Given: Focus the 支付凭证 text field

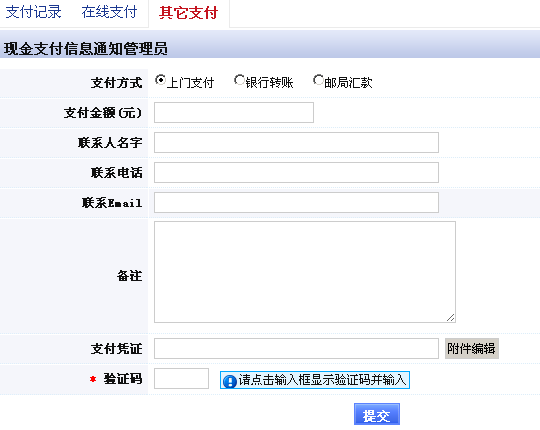Looking at the screenshot, I should point(296,348).
